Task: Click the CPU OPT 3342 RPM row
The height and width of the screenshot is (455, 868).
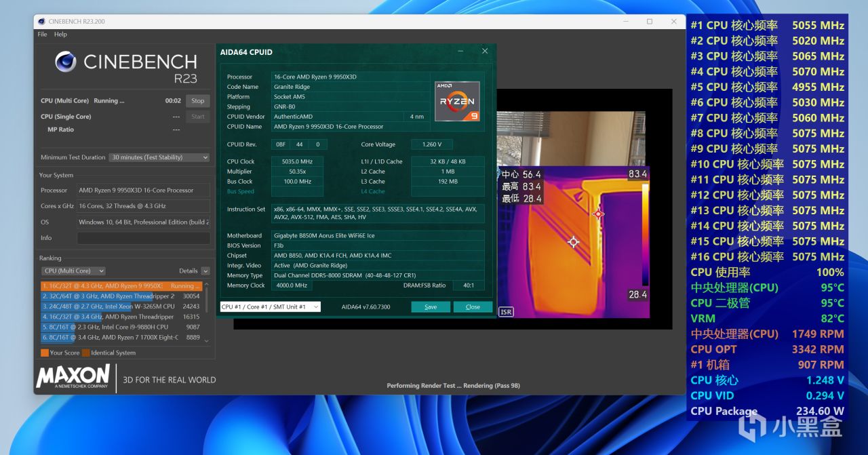Action: point(767,349)
